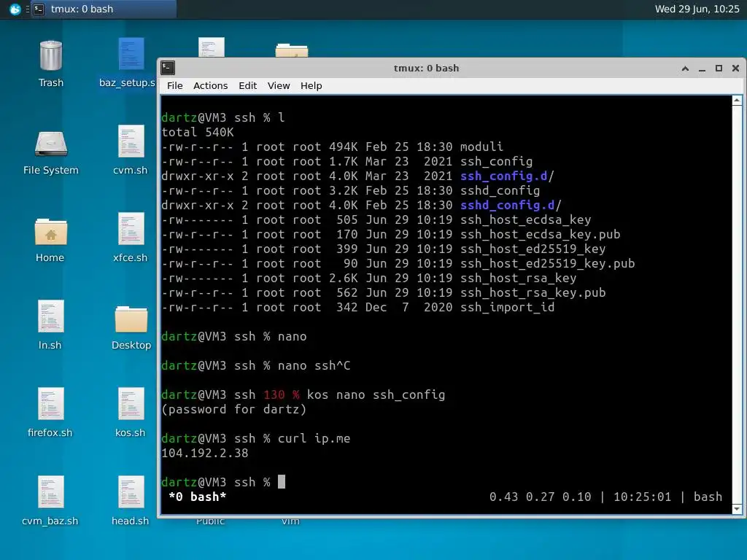Click the IP address 104.192.2.38
This screenshot has height=560, width=747.
tap(205, 454)
